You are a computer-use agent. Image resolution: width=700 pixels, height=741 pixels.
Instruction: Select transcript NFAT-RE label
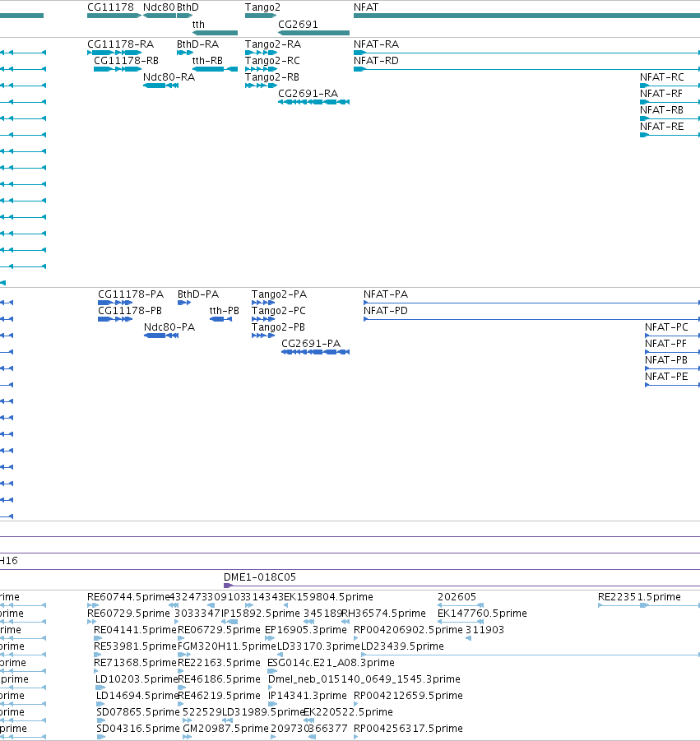661,127
